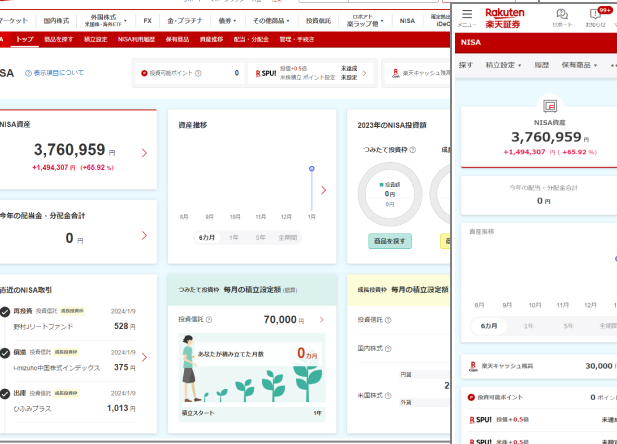Viewport: 617px width, 444px height.
Task: Open the 表示項目について link
Action: 59,73
